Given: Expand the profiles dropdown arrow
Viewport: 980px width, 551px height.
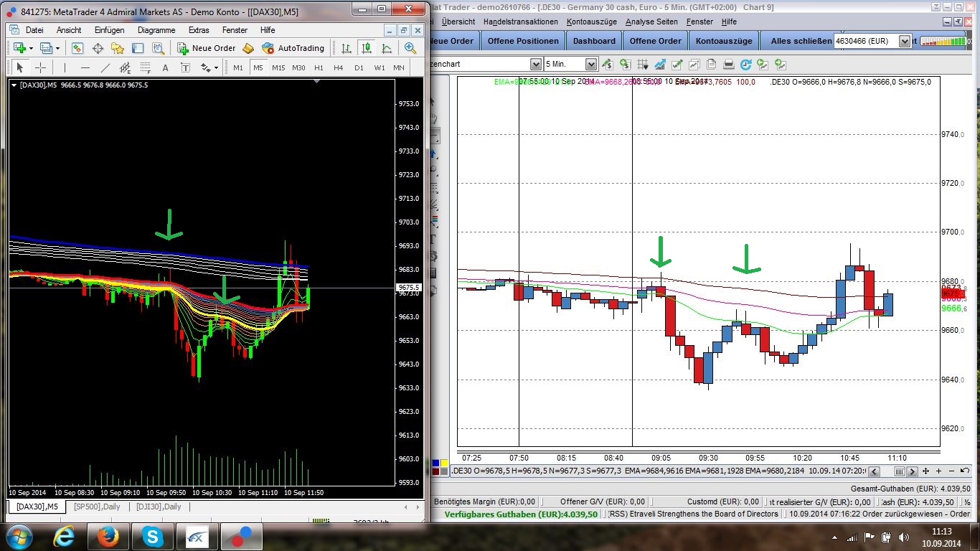Looking at the screenshot, I should pos(58,49).
